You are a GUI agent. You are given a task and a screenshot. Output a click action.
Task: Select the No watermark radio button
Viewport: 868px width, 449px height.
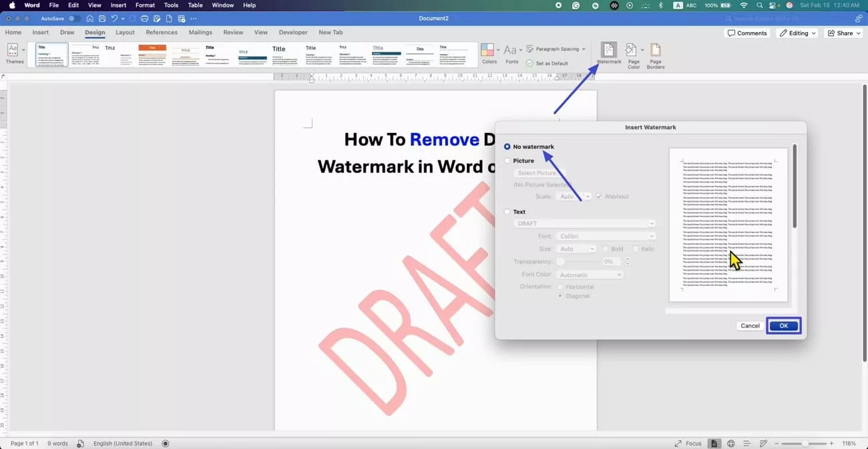[x=507, y=146]
